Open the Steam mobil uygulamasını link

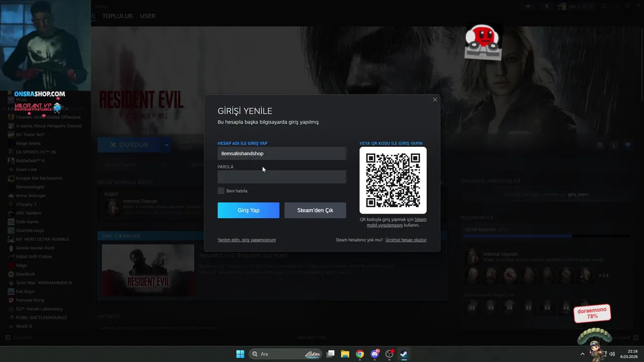396,222
